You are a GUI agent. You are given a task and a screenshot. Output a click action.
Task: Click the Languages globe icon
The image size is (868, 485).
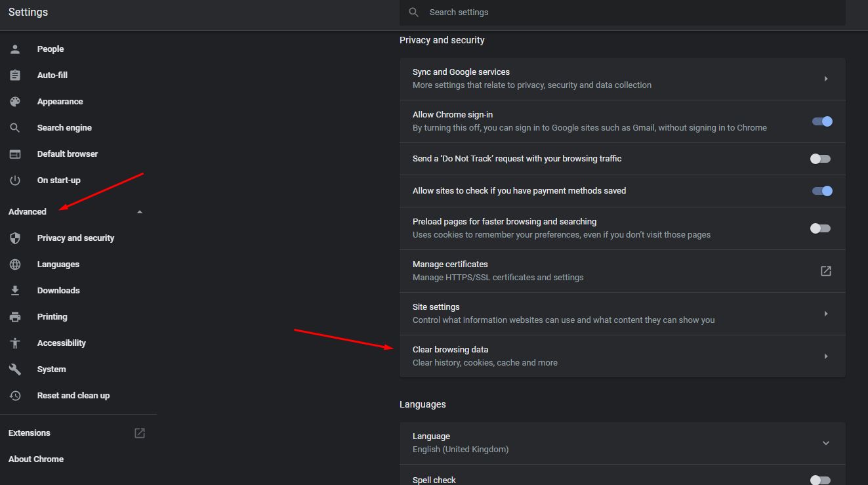tap(15, 264)
